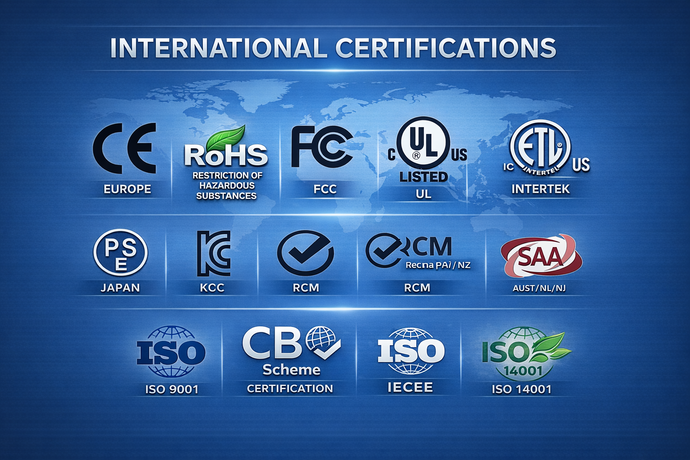Image resolution: width=690 pixels, height=460 pixels.
Task: Click the Restriction of Hazardous Substances text
Action: click(226, 185)
